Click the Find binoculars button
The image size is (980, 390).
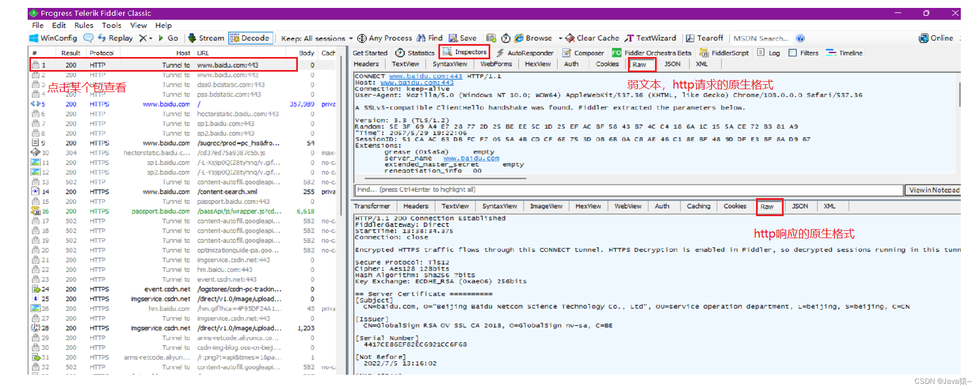click(x=429, y=38)
